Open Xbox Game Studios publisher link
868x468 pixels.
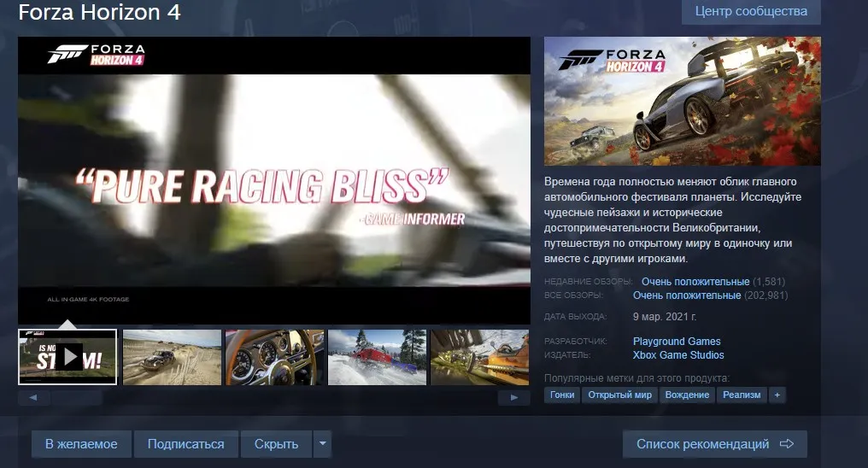point(678,355)
